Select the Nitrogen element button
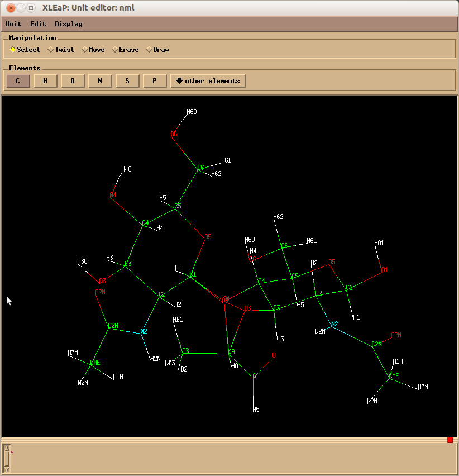 pyautogui.click(x=100, y=81)
